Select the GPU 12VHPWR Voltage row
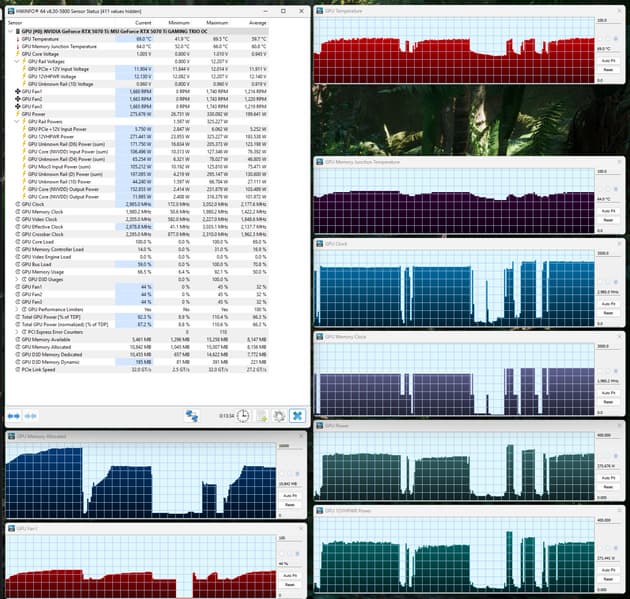 [x=138, y=76]
